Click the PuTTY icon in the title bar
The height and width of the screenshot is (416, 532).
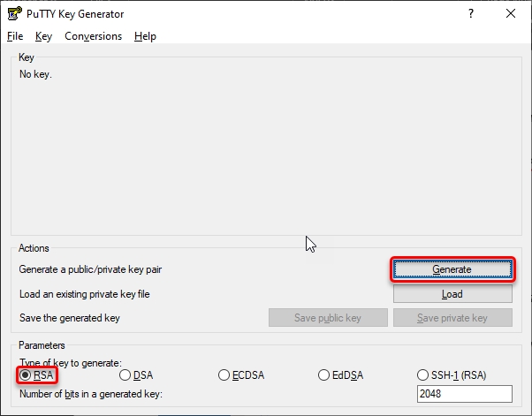pos(15,13)
